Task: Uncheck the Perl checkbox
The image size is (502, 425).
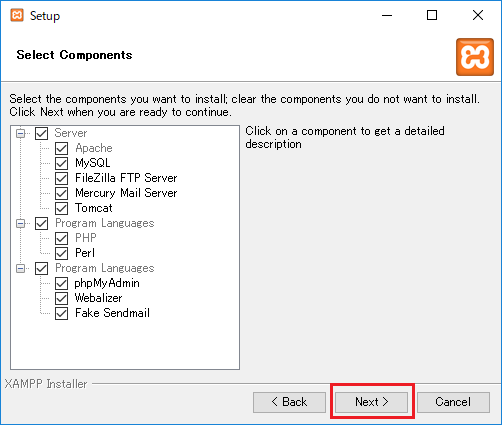Action: point(62,253)
